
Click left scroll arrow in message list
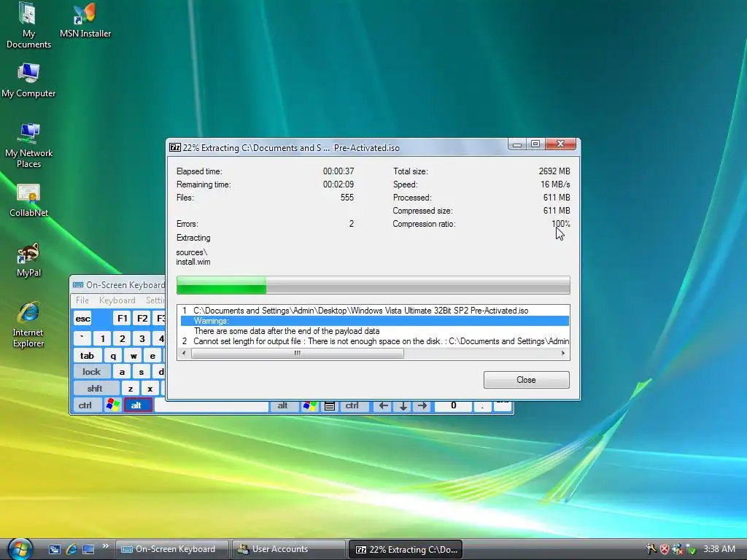click(x=185, y=354)
